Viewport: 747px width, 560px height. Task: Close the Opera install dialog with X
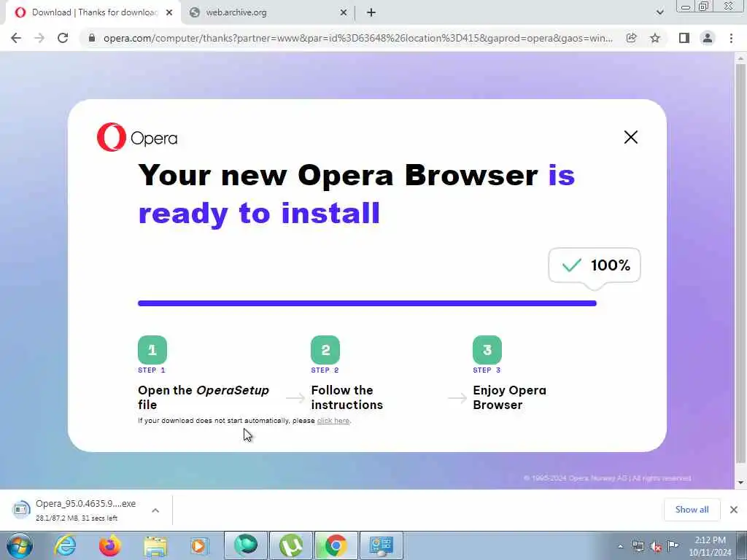pos(631,137)
